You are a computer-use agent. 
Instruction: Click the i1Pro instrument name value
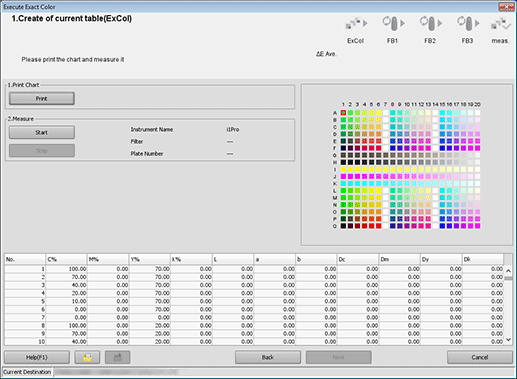[x=233, y=129]
